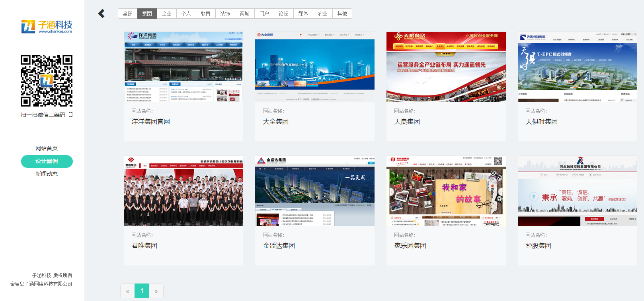Screen dimensions: 644x301
Task: Open the 媒体 category tab
Action: (303, 14)
